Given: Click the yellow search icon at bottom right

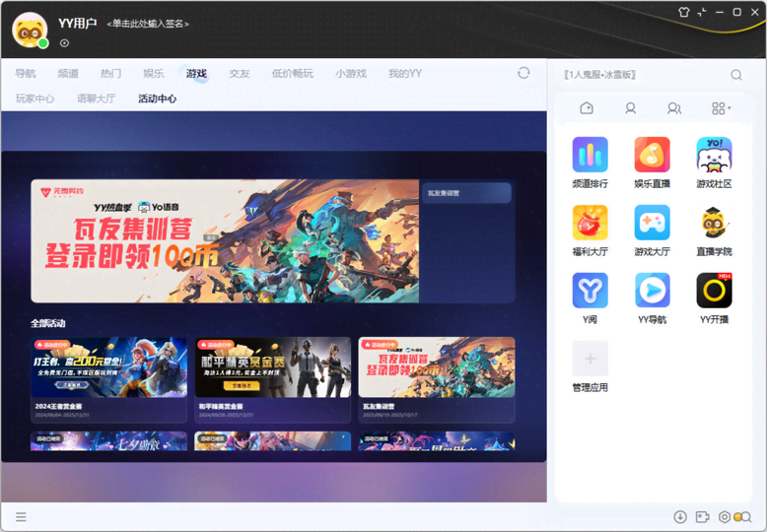Looking at the screenshot, I should 742,517.
